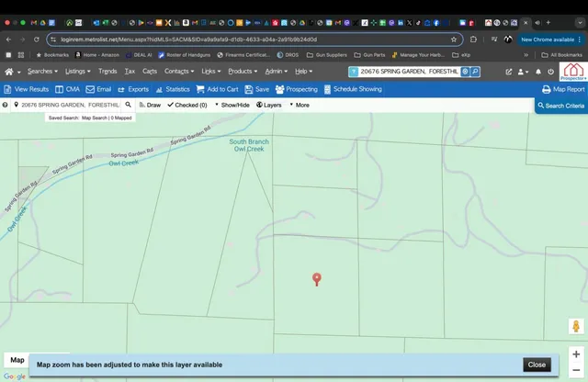The height and width of the screenshot is (382, 588).
Task: Toggle the Checked (0) selector
Action: point(187,106)
